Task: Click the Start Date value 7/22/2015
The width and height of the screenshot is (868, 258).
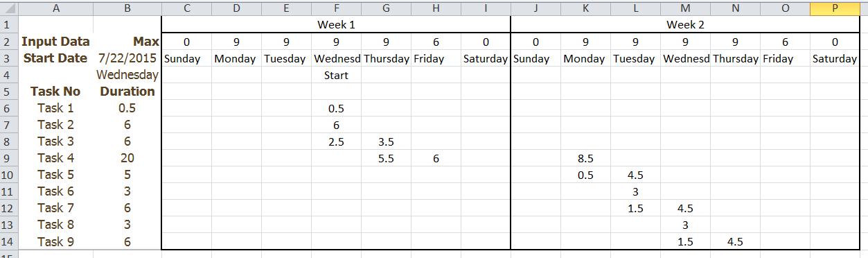Action: pos(127,58)
